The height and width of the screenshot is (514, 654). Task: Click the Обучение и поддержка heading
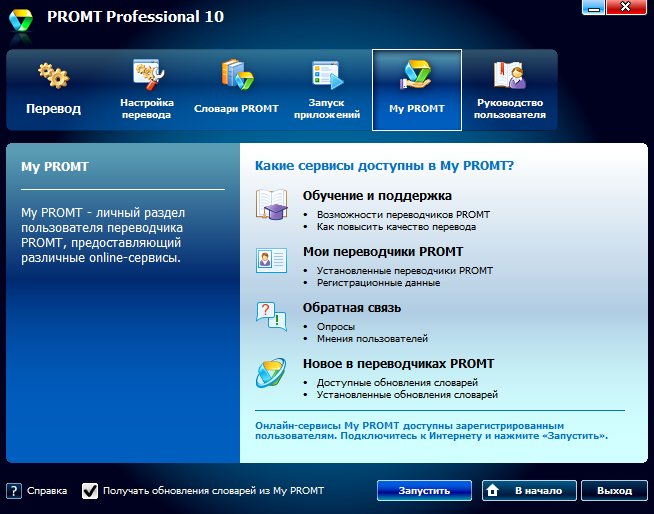(377, 196)
